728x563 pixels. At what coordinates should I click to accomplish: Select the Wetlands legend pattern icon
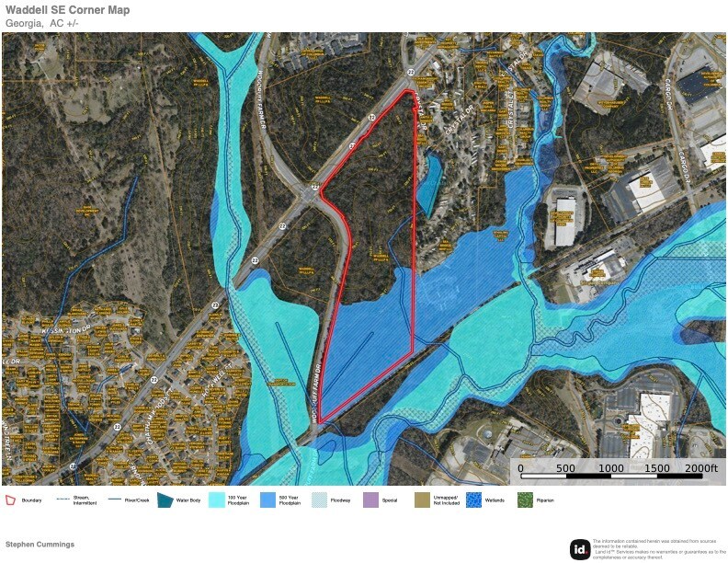coord(474,500)
